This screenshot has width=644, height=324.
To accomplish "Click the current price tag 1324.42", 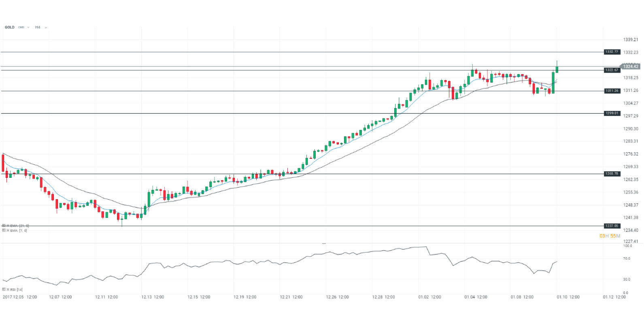I will click(x=630, y=66).
